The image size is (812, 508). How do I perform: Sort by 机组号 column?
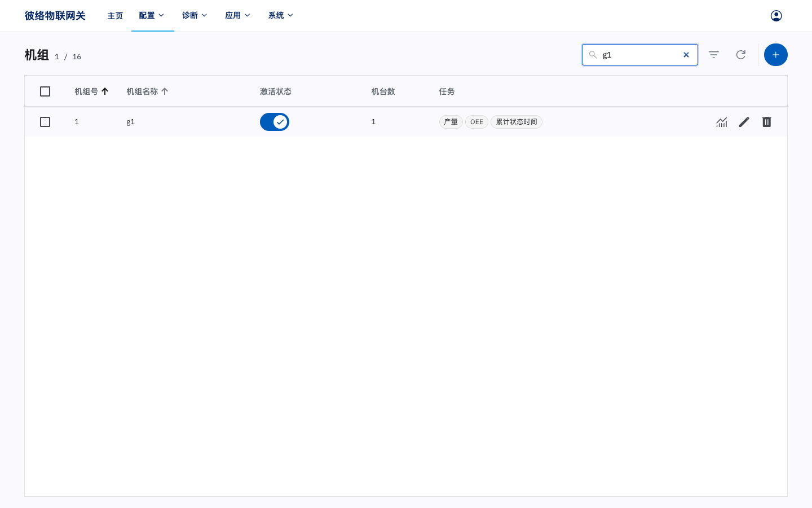[91, 91]
